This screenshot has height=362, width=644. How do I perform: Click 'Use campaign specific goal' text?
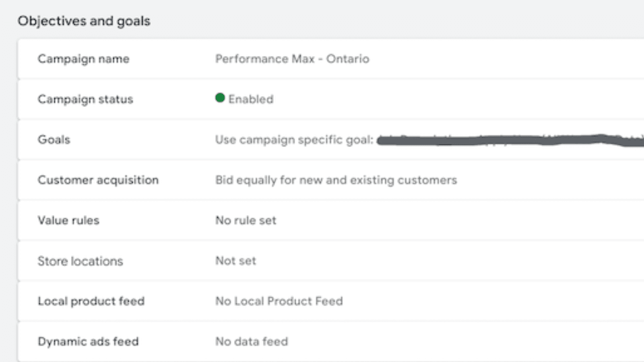pos(294,140)
